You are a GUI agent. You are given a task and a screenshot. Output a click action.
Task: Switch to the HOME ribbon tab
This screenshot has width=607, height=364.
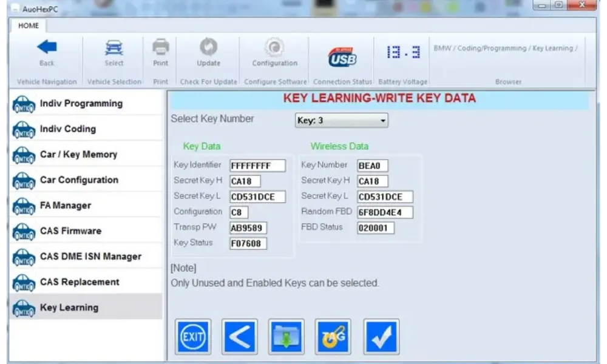pyautogui.click(x=29, y=25)
